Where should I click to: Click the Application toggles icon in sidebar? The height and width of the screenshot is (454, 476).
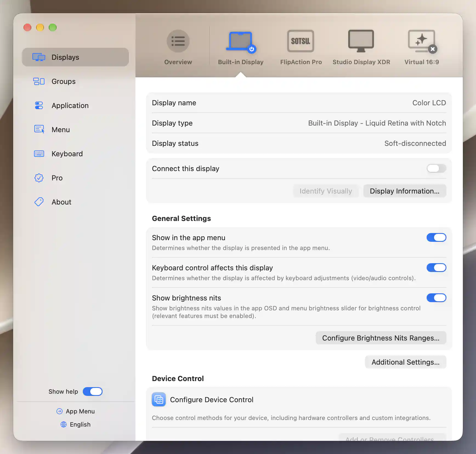(39, 105)
